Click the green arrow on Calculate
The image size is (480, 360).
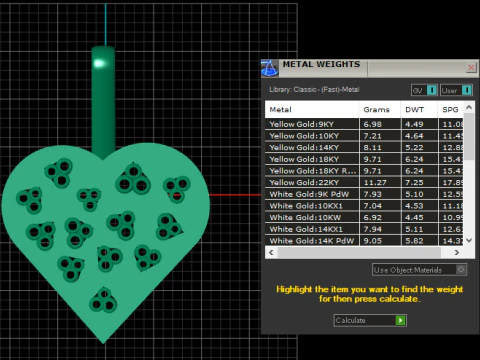400,320
